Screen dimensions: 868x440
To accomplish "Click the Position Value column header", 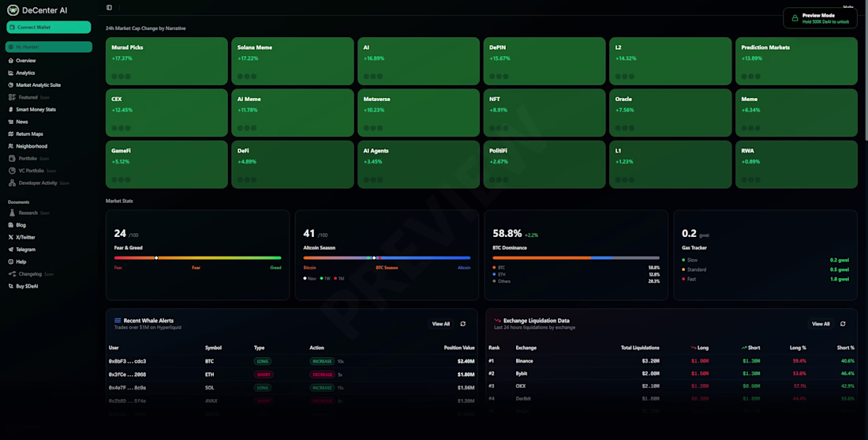I will pyautogui.click(x=459, y=348).
